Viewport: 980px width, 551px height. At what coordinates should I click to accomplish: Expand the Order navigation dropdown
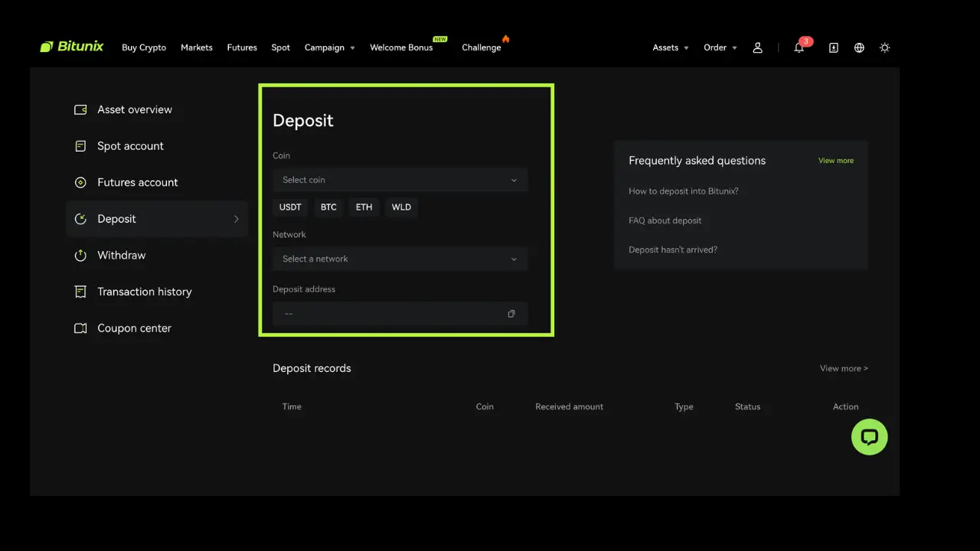(x=719, y=47)
